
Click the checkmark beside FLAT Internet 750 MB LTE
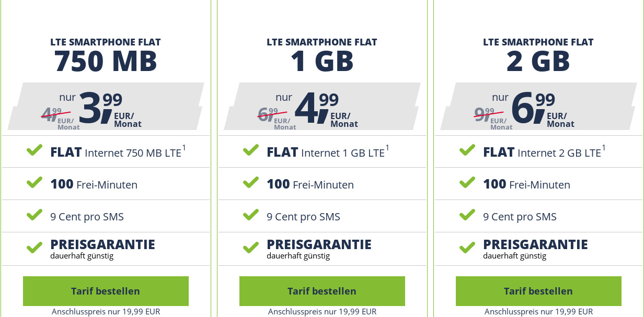coord(34,150)
